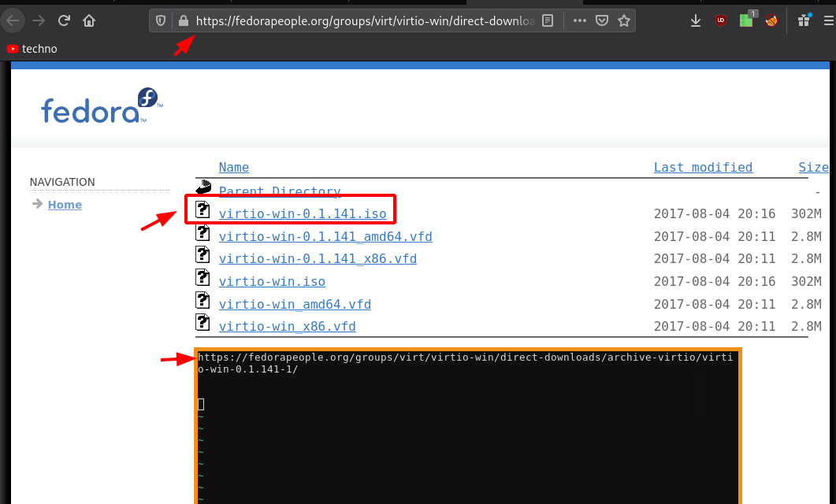Click the fedorapeople.org URL in address bar
This screenshot has height=504, width=836.
tap(365, 20)
